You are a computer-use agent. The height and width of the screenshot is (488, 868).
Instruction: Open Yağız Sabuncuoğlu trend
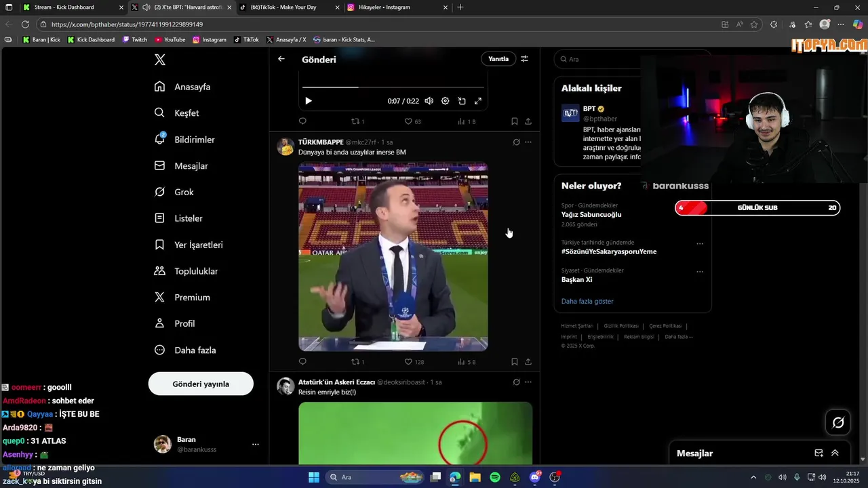591,214
